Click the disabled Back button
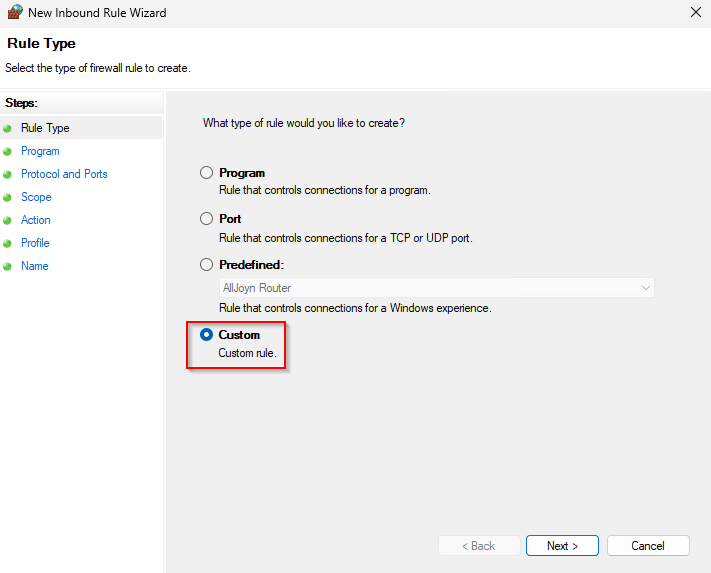 (478, 546)
